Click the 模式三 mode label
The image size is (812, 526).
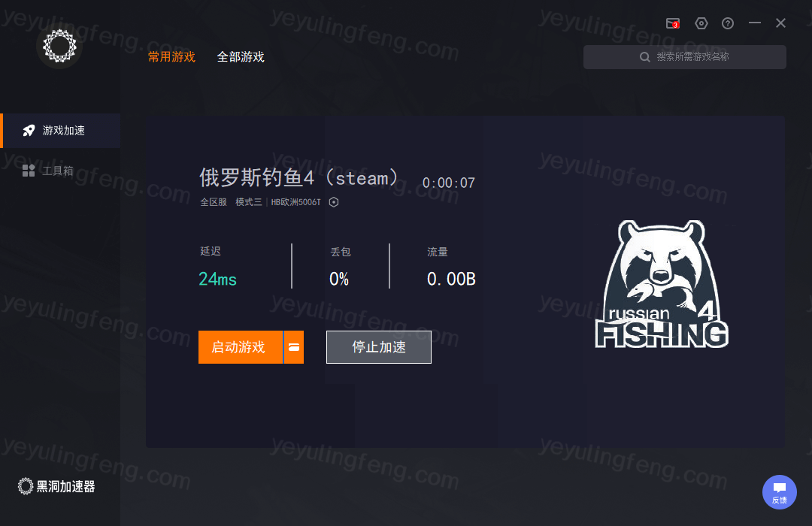pos(249,202)
